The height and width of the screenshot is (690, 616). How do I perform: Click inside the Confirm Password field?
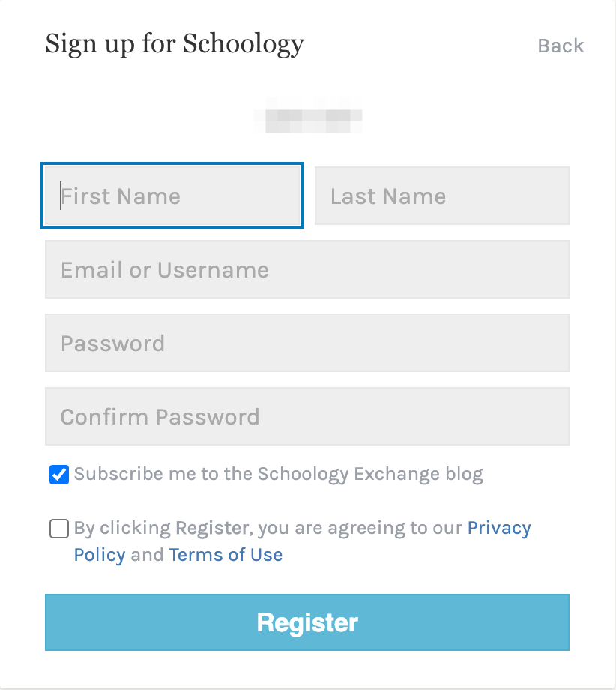pos(307,416)
